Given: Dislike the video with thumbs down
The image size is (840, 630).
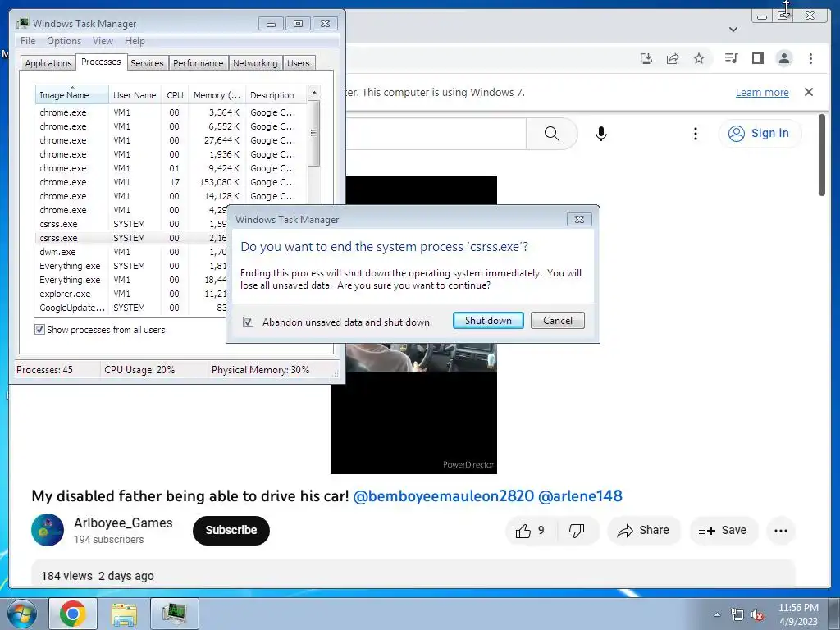Looking at the screenshot, I should (577, 531).
